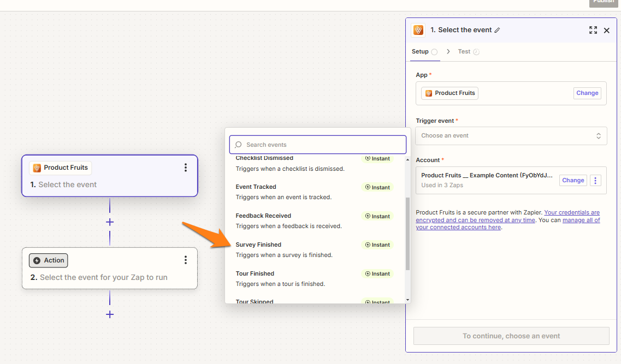The height and width of the screenshot is (364, 621).
Task: Open three-dot menu on Product Fruits step
Action: 186,168
